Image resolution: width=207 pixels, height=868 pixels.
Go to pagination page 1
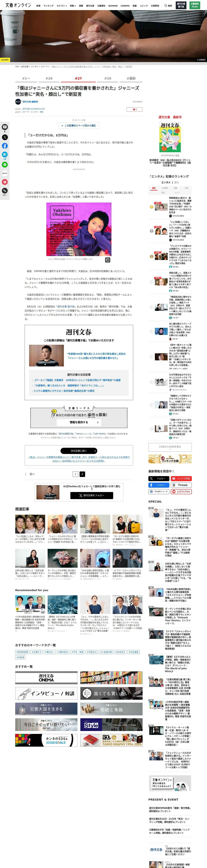coord(76,474)
